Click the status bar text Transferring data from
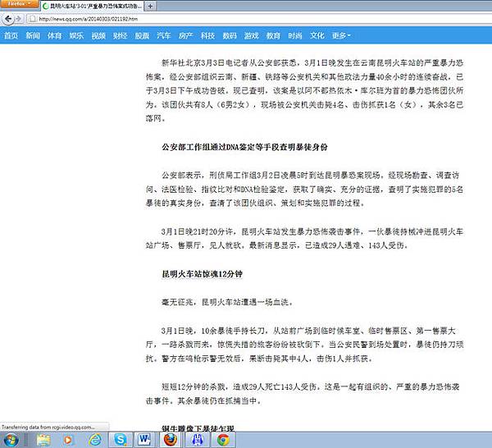 click(x=48, y=427)
